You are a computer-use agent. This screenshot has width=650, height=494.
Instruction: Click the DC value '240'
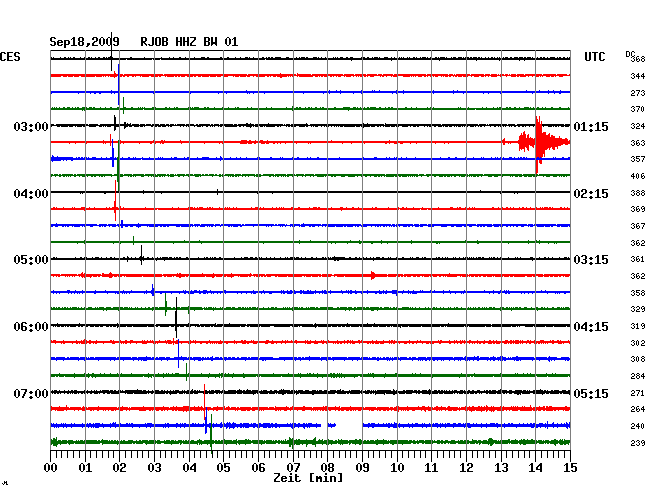638,426
